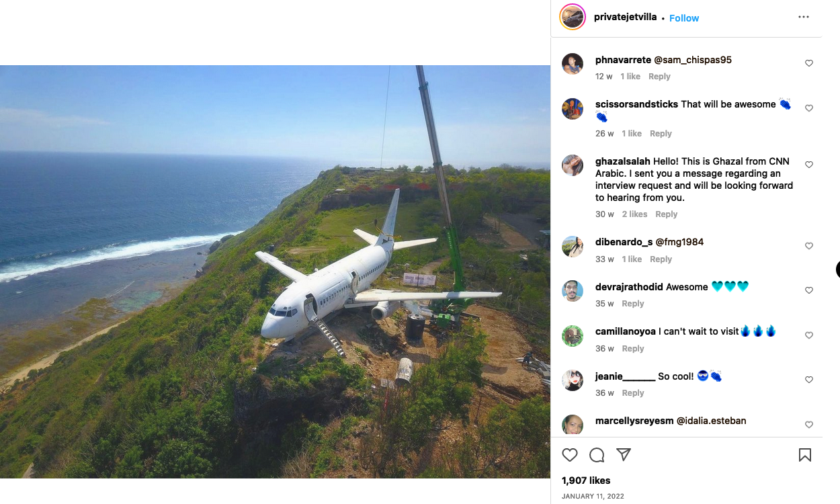Click the airplane on cliff photo
This screenshot has width=840, height=504.
[x=275, y=271]
